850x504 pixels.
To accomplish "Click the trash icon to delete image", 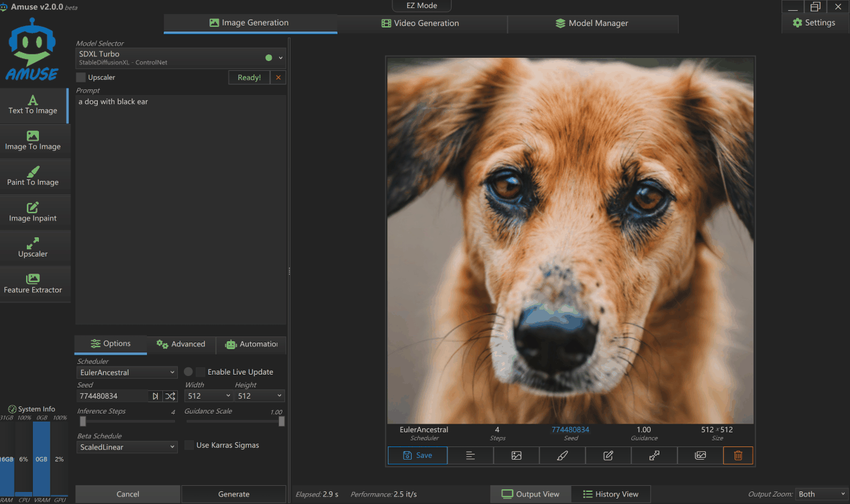I will 738,455.
